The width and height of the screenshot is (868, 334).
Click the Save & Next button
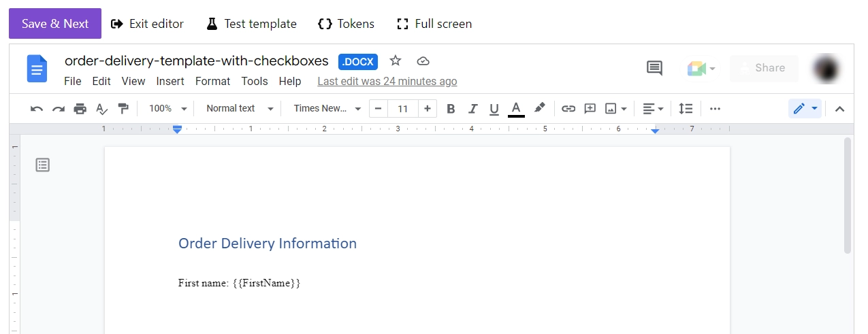coord(55,24)
